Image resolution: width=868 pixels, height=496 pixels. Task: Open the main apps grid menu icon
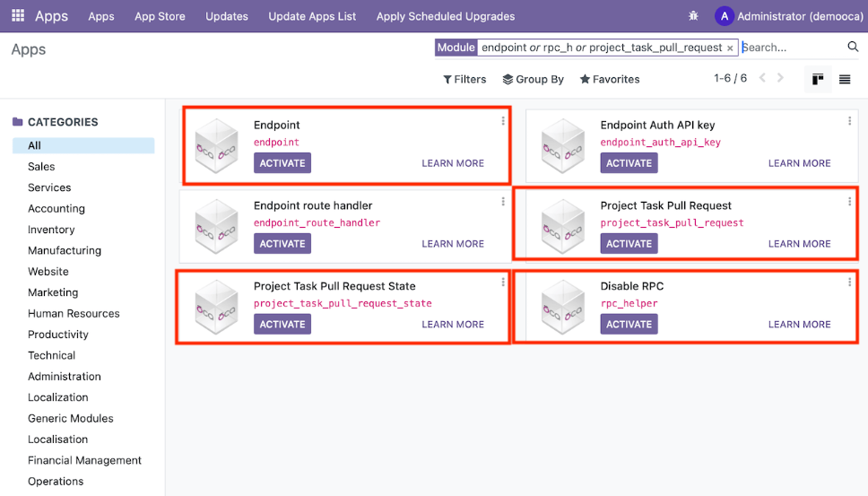[18, 16]
